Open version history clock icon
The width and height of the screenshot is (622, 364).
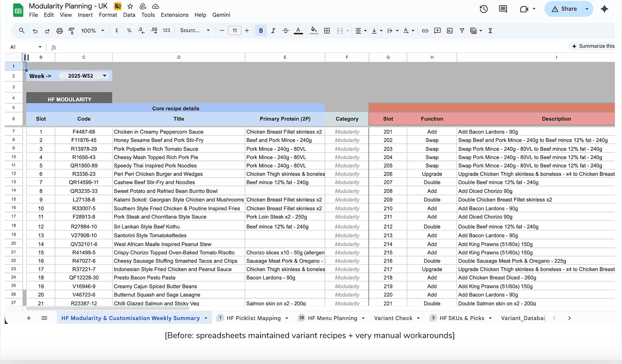pos(484,9)
